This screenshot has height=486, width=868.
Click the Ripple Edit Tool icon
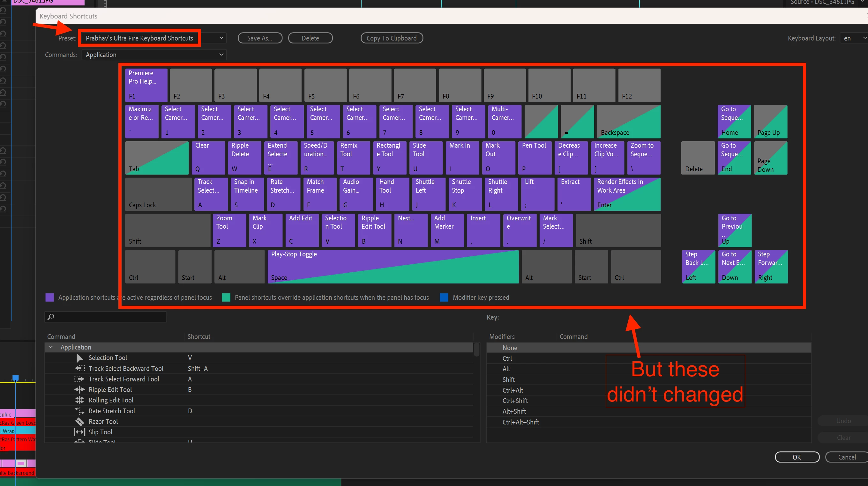click(79, 390)
